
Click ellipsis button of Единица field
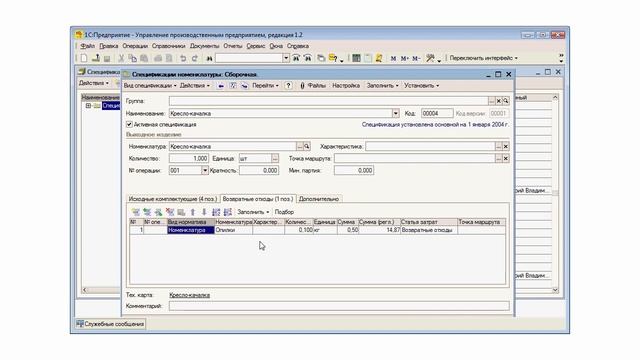click(275, 158)
